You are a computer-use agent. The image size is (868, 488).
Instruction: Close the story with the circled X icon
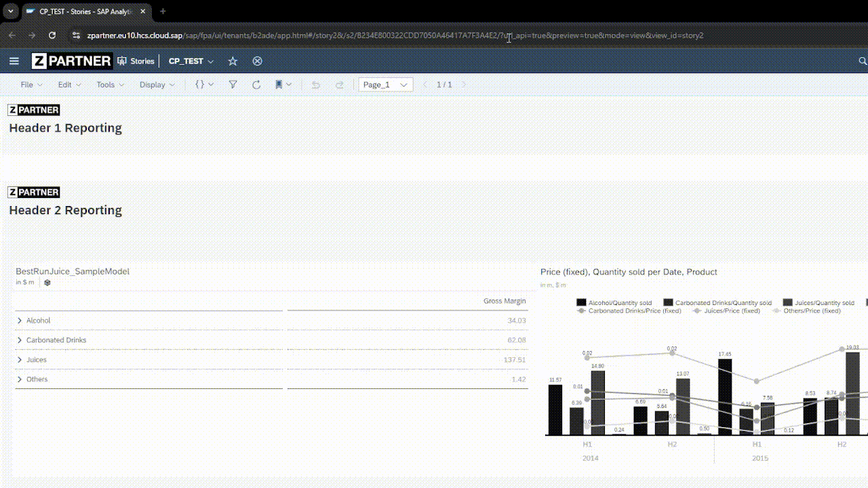click(257, 61)
